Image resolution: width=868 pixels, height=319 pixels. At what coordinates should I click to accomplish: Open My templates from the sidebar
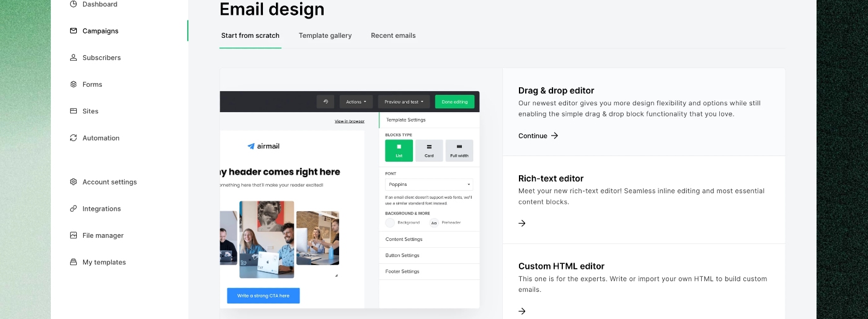(104, 262)
